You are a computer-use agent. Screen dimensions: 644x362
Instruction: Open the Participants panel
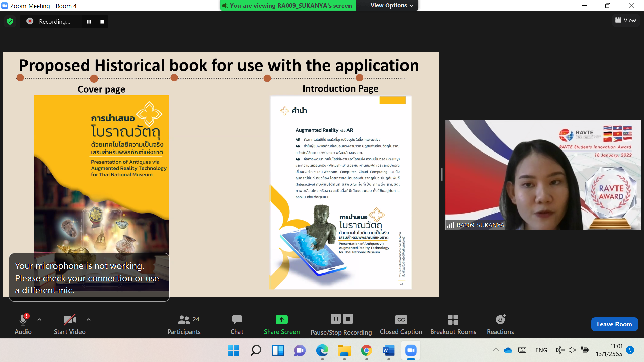184,324
